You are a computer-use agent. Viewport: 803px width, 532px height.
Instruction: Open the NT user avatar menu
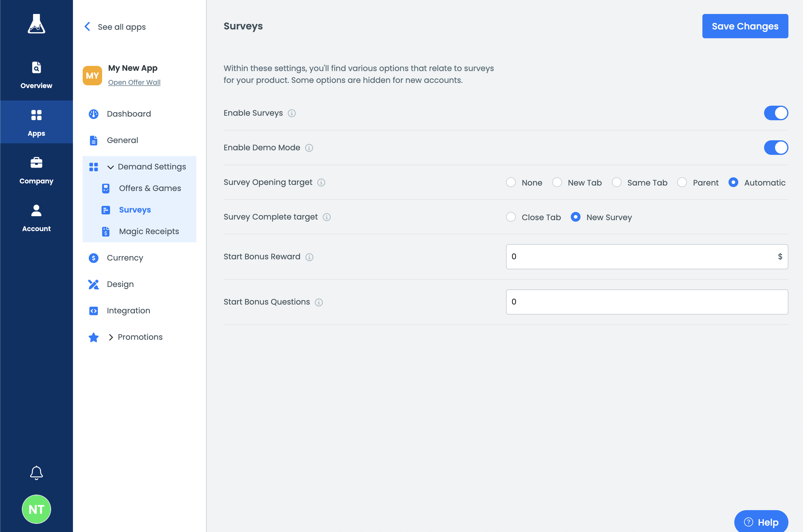click(x=36, y=509)
